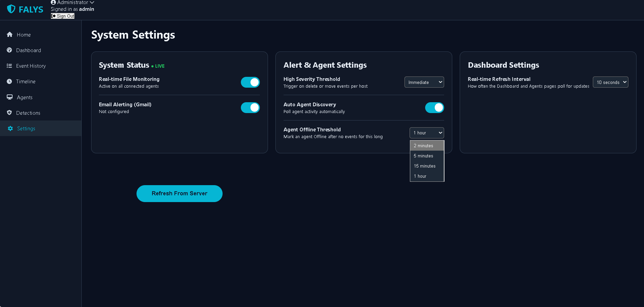The image size is (644, 307).
Task: Click the LIVE status indicator
Action: (x=158, y=66)
